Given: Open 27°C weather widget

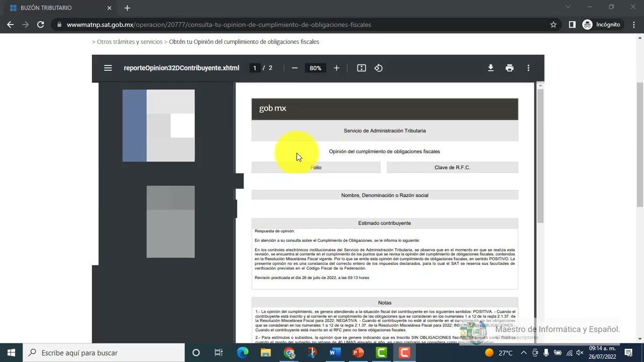Looking at the screenshot, I should click(x=499, y=352).
